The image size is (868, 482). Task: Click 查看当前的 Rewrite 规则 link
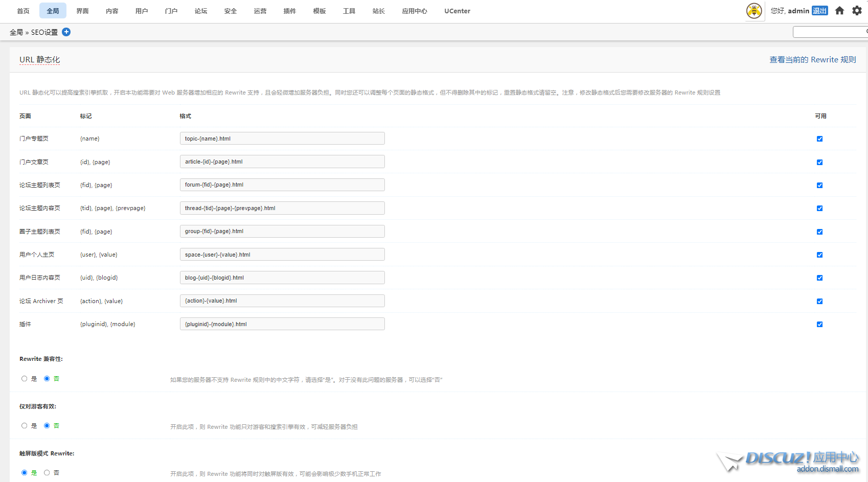[812, 60]
